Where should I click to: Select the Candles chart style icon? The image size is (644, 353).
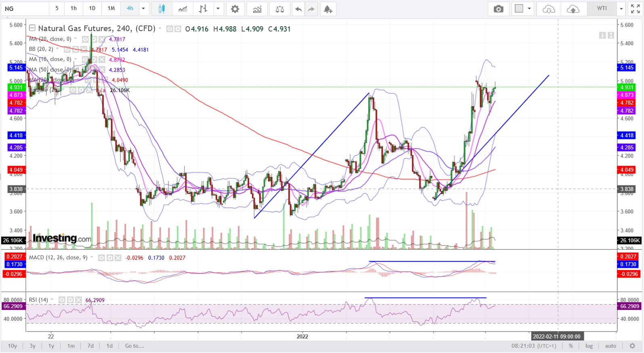(162, 9)
